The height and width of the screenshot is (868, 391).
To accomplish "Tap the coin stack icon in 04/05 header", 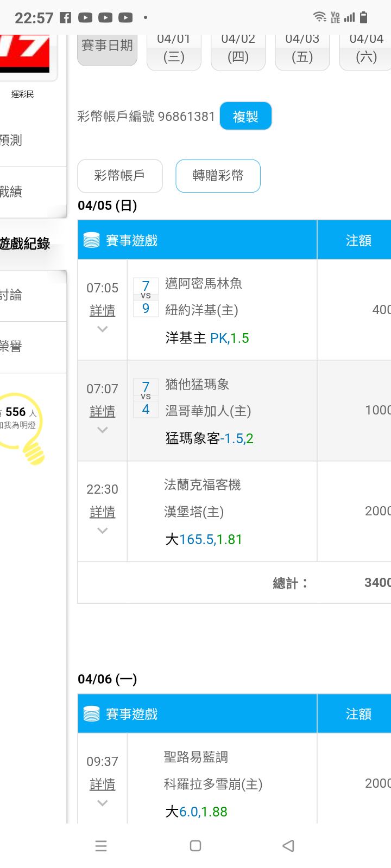I will coord(92,240).
